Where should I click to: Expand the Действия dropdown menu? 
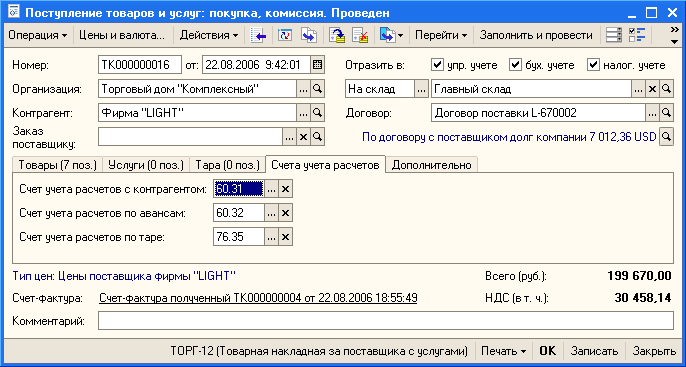click(209, 35)
